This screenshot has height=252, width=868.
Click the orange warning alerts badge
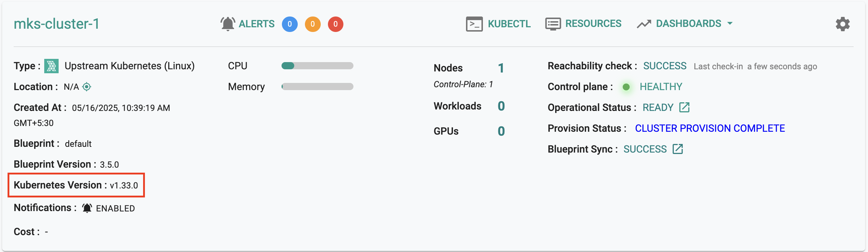click(x=313, y=24)
